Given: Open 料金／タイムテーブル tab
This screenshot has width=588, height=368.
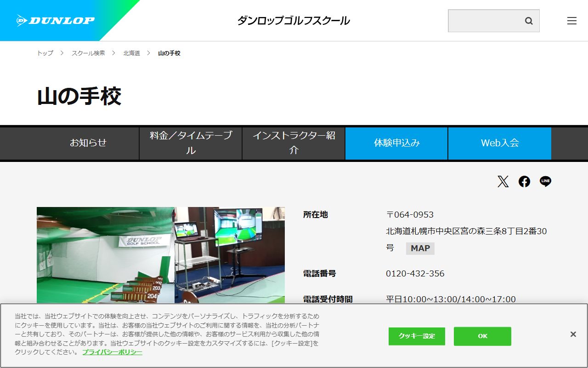Looking at the screenshot, I should [x=191, y=143].
